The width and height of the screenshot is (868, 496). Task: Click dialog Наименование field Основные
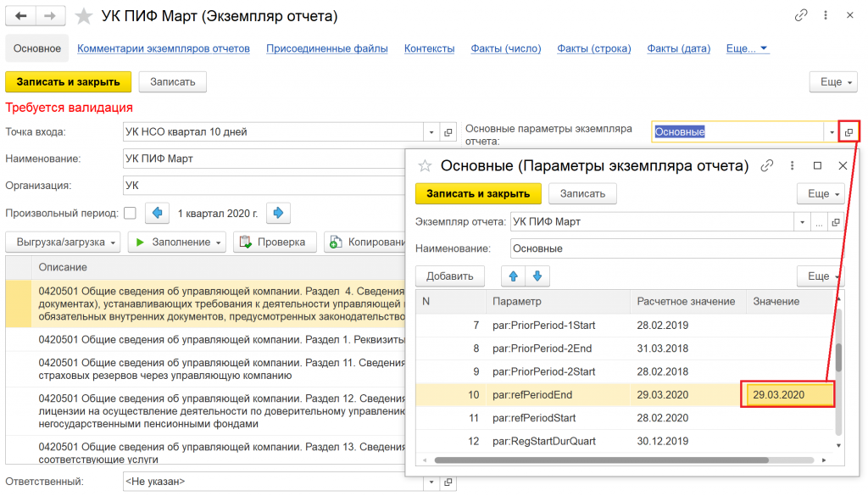pyautogui.click(x=676, y=248)
